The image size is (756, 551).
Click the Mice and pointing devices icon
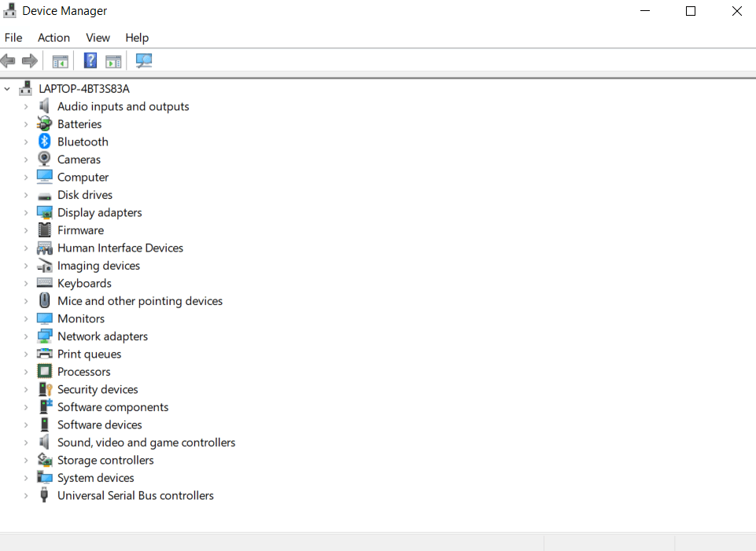[x=44, y=300]
